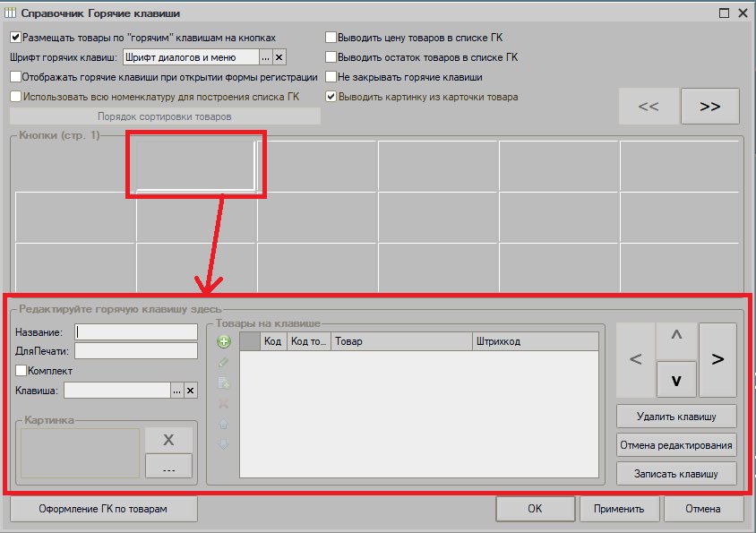Move hot key down with v arrow
The width and height of the screenshot is (756, 533).
pyautogui.click(x=676, y=380)
